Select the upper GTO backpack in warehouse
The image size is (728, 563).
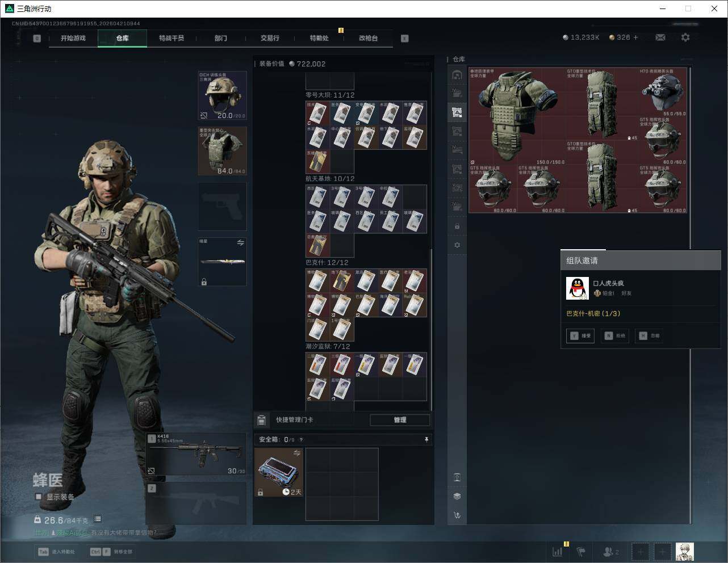602,104
